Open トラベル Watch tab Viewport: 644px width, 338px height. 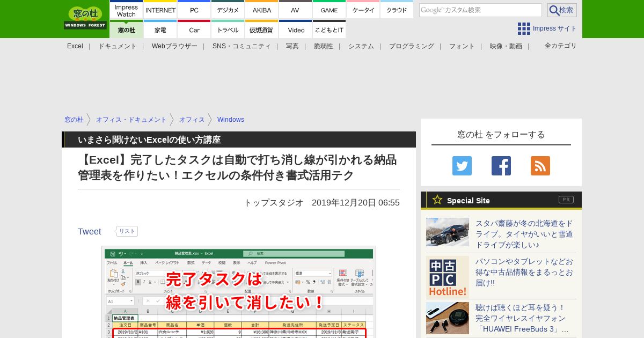click(x=228, y=30)
